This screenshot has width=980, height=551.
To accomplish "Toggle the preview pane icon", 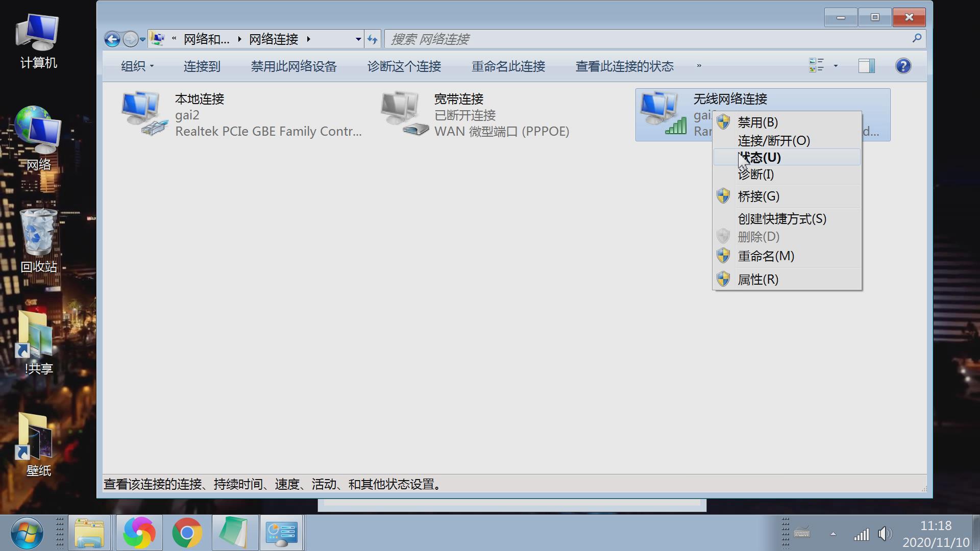I will point(866,66).
